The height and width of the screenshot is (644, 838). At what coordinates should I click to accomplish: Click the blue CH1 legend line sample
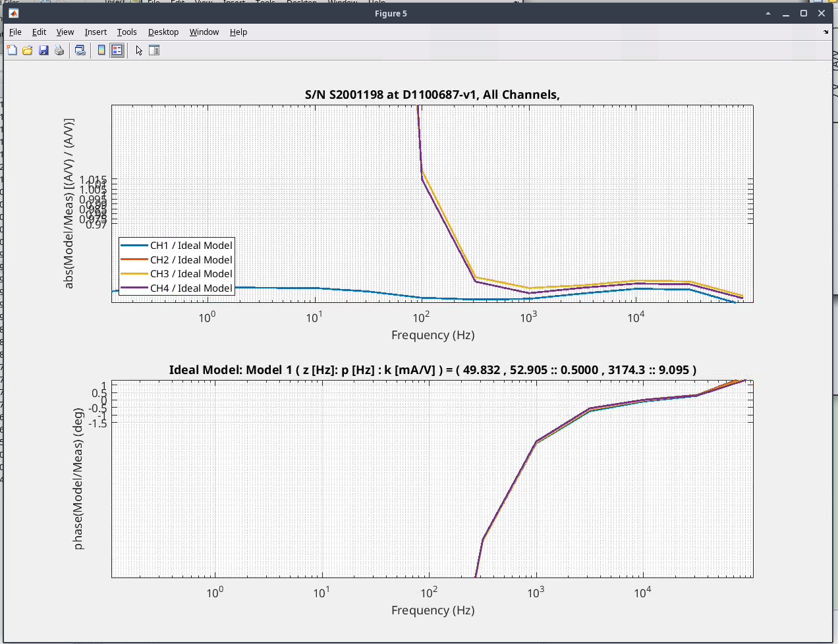134,246
